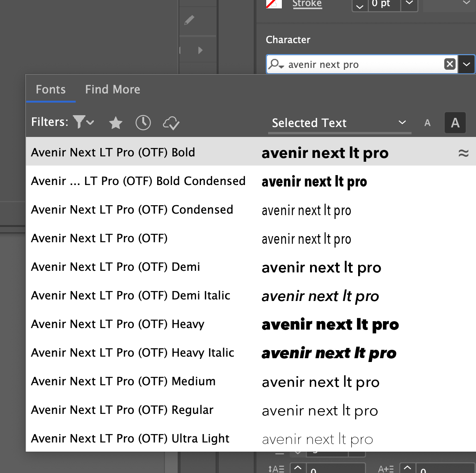Show recently added fonts with the clock icon

coord(143,123)
